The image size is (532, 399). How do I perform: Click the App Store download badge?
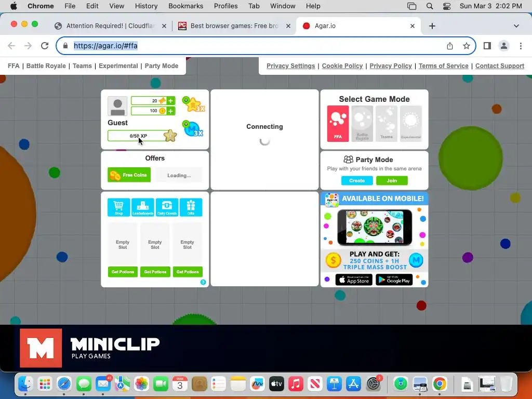click(354, 280)
